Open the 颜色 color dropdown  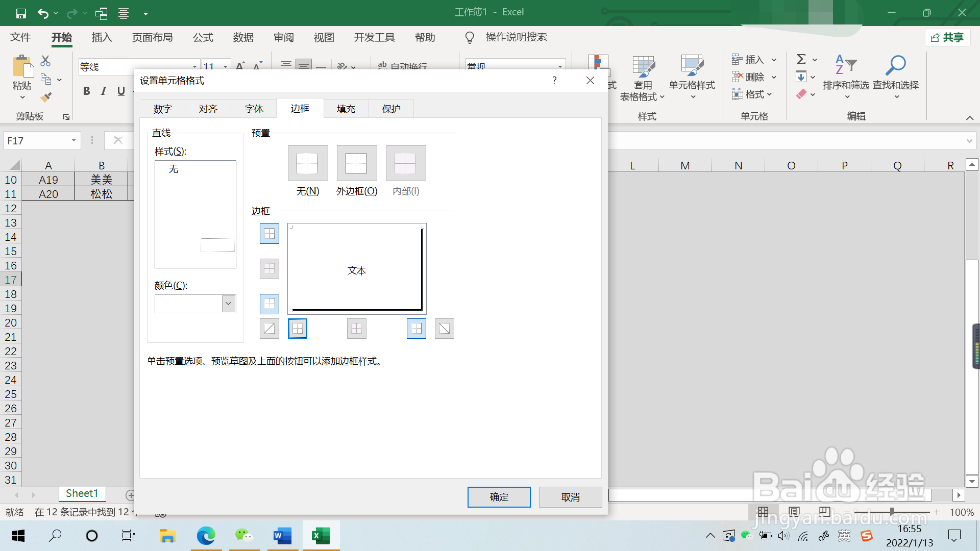pos(229,304)
